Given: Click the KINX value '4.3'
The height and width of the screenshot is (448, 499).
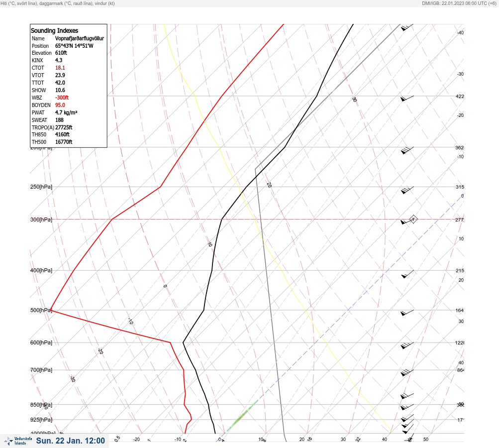Looking at the screenshot, I should 59,60.
